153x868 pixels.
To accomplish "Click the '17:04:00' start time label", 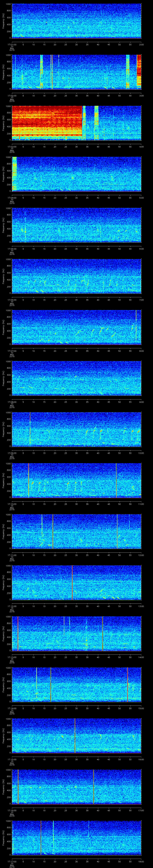I will [12, 197].
